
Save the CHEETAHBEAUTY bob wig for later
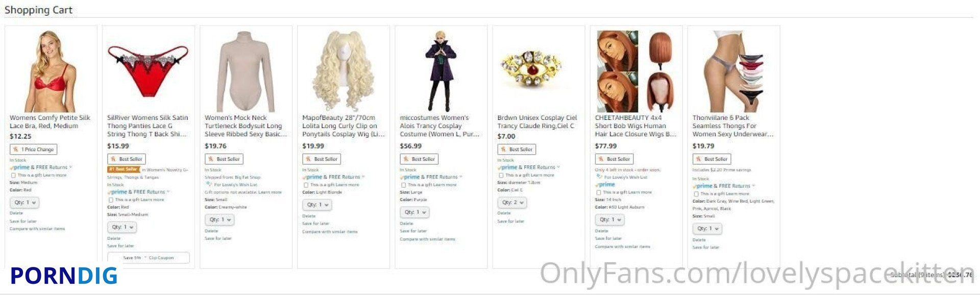[x=608, y=238]
